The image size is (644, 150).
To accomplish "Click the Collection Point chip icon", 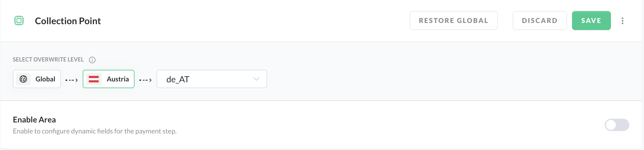I will (19, 21).
